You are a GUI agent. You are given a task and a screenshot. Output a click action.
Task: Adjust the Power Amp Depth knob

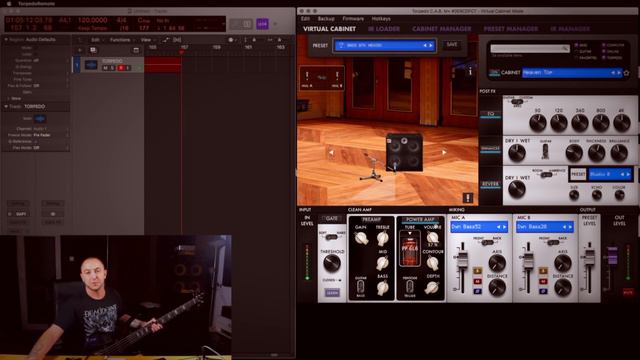[x=432, y=288]
